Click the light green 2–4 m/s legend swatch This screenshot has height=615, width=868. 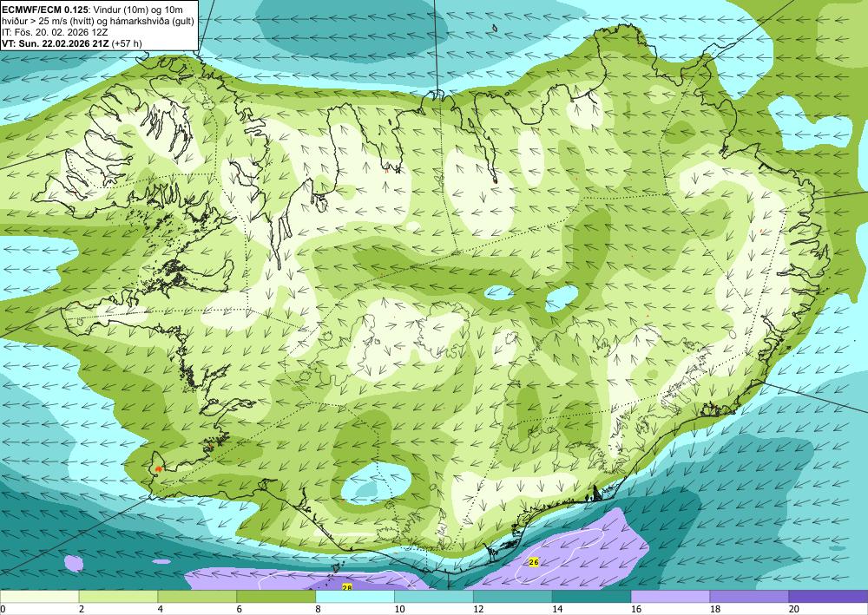click(118, 597)
